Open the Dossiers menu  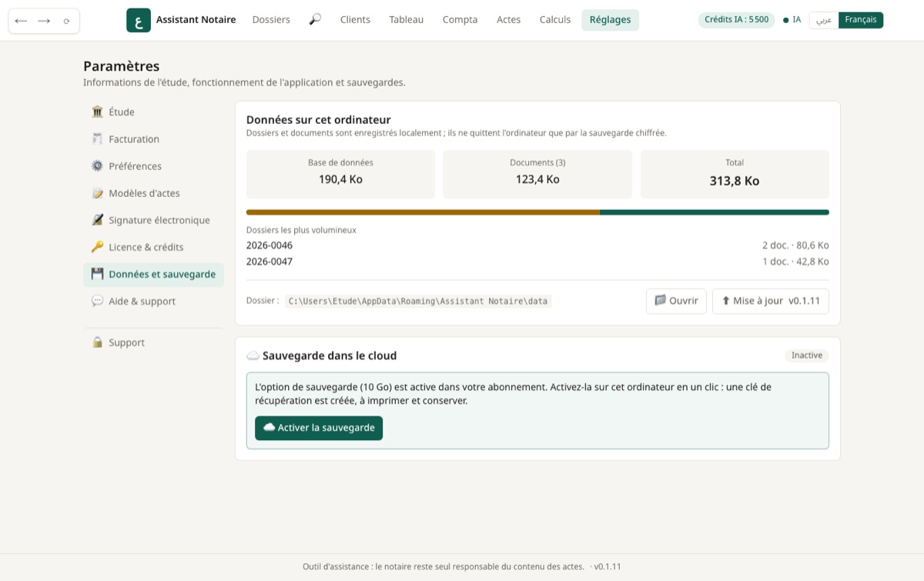271,20
